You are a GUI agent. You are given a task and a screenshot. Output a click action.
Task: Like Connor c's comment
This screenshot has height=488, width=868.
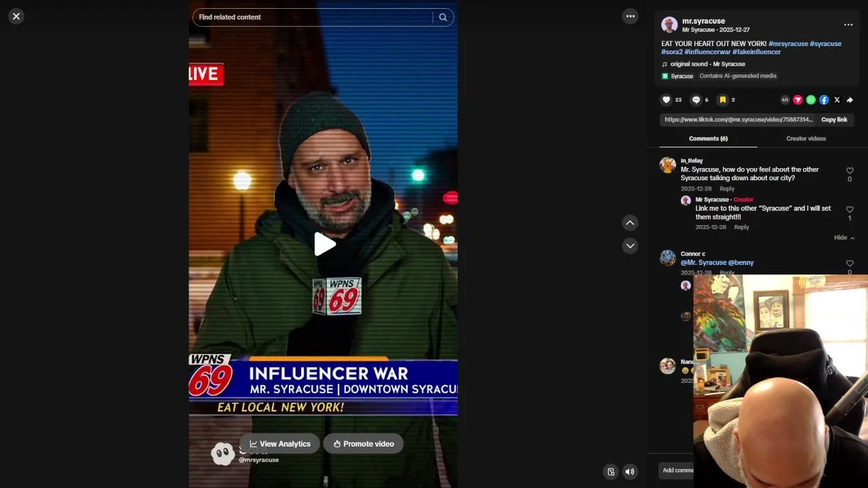(x=850, y=264)
